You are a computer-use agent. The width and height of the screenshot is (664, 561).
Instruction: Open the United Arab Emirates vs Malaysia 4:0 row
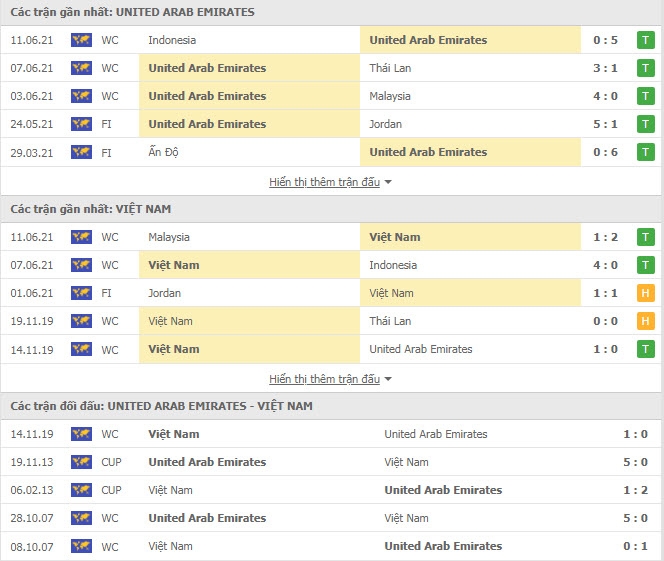(x=330, y=96)
